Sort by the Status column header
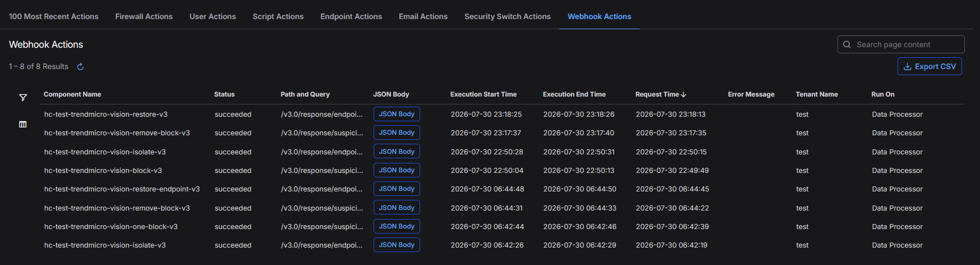Image resolution: width=980 pixels, height=265 pixels. coord(224,94)
